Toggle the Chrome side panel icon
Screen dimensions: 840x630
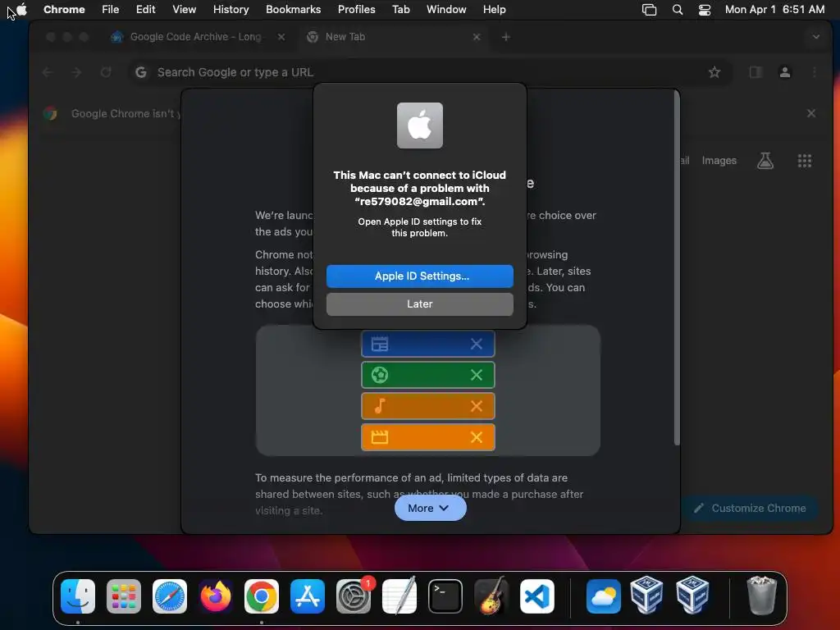pos(756,72)
